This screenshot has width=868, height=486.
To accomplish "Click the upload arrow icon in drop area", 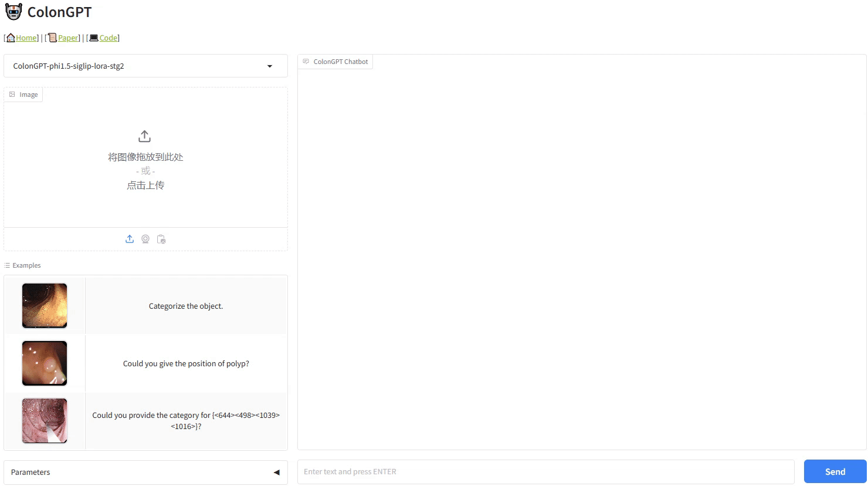I will coord(145,136).
